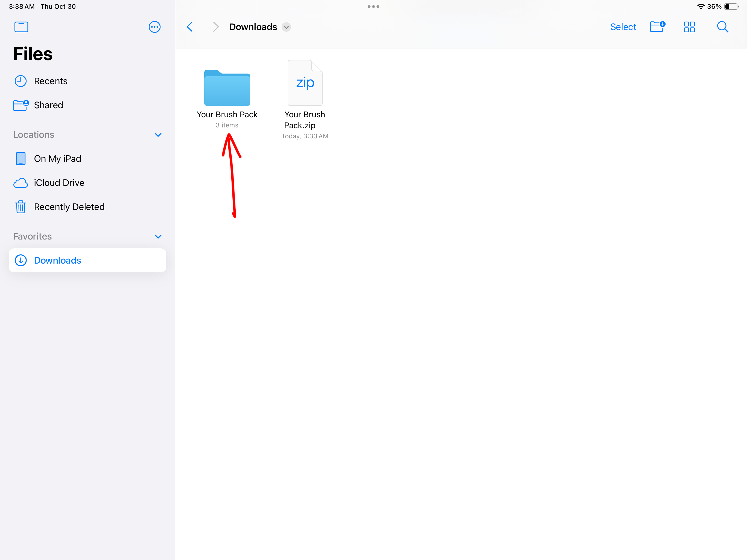Image resolution: width=747 pixels, height=560 pixels.
Task: Tap the three-dot multitasking control at top
Action: click(373, 6)
